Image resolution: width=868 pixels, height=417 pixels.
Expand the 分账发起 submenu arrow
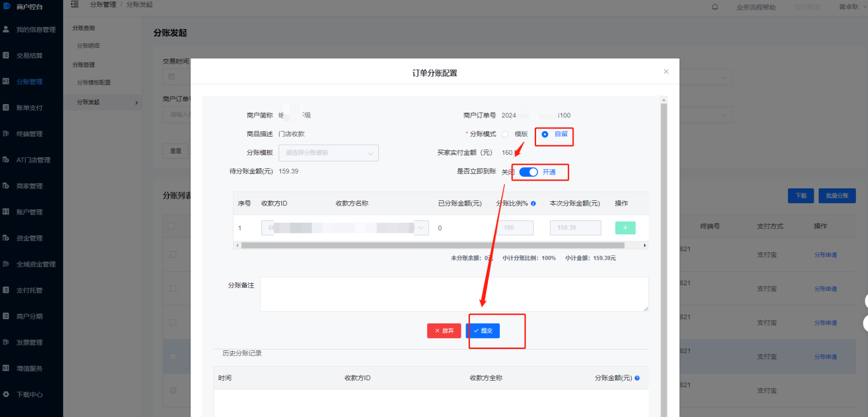(x=136, y=103)
